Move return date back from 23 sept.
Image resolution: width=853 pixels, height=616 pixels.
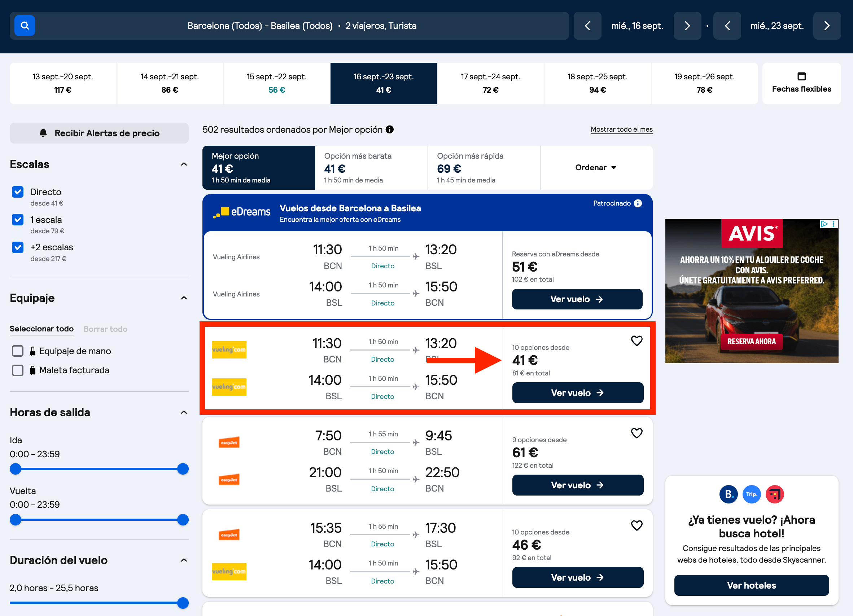(727, 26)
